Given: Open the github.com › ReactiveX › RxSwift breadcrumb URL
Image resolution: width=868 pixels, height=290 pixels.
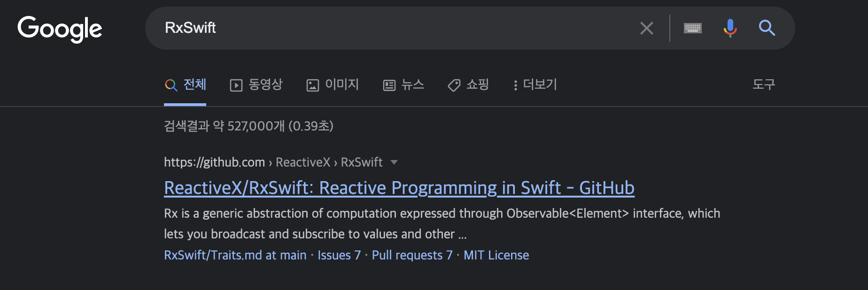Looking at the screenshot, I should pyautogui.click(x=273, y=162).
